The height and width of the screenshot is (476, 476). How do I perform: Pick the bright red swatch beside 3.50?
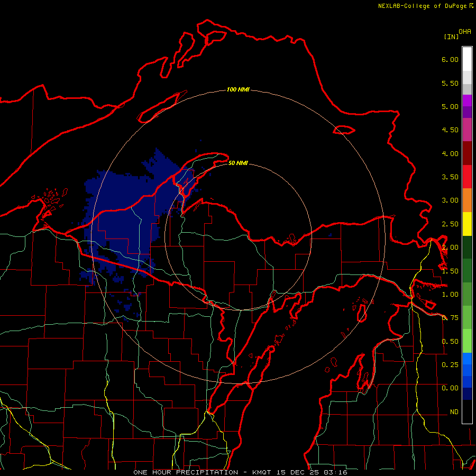point(467,177)
